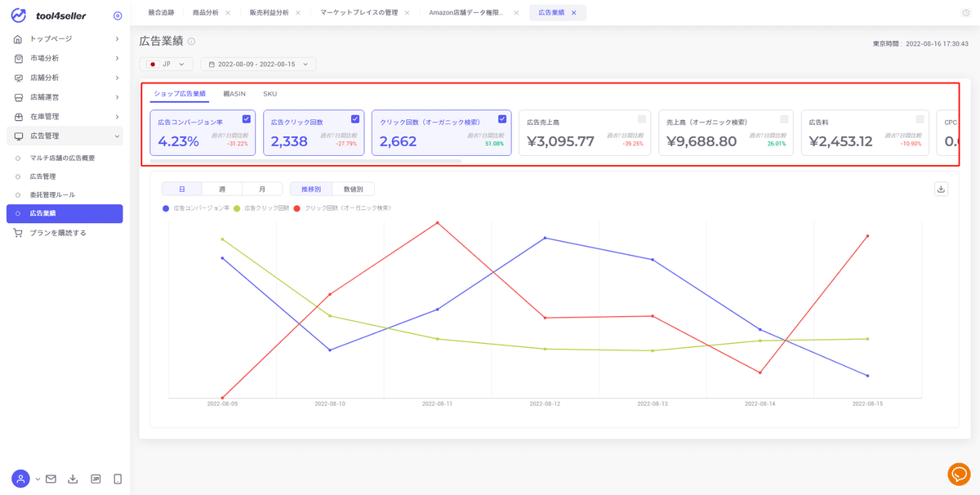The image size is (980, 495).
Task: Click the storefront icon beside 店舗運営
Action: click(18, 97)
